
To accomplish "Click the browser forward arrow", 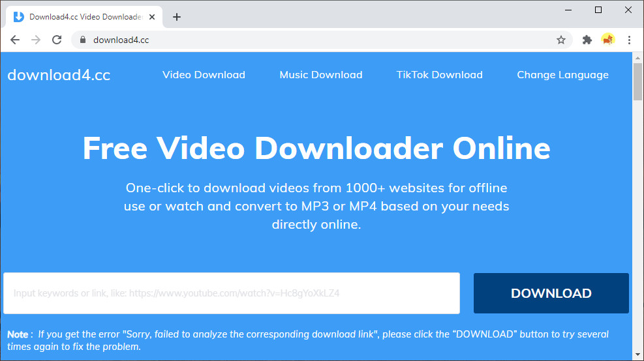I will [x=36, y=40].
